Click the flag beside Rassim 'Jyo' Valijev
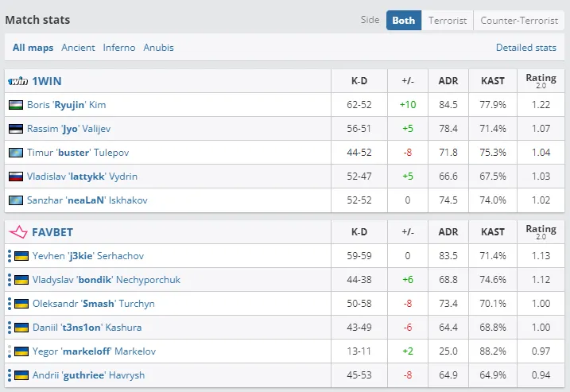 (16, 129)
